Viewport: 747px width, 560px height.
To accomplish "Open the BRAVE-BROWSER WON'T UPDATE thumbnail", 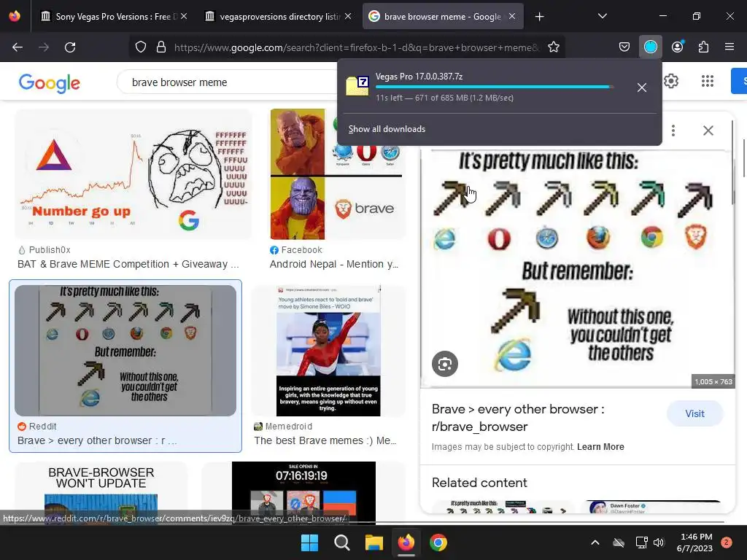I will click(x=101, y=493).
